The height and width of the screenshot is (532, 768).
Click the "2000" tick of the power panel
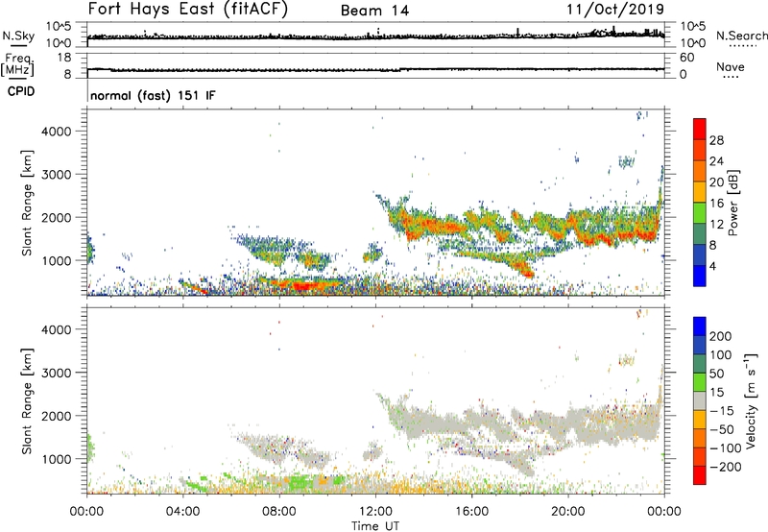pyautogui.click(x=56, y=217)
